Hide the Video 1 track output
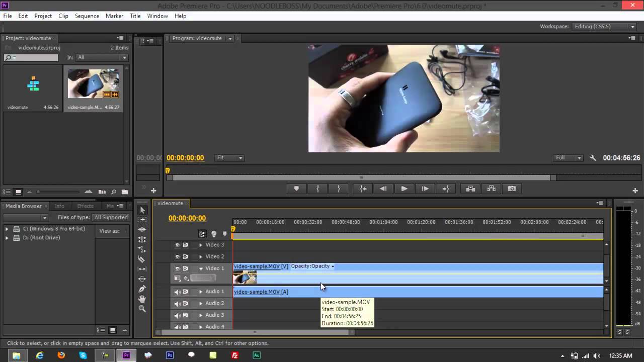The width and height of the screenshot is (644, 362). 177,268
